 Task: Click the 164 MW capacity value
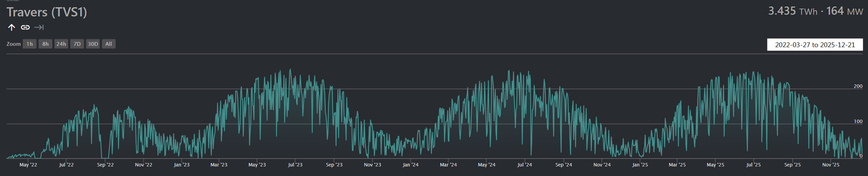click(844, 11)
